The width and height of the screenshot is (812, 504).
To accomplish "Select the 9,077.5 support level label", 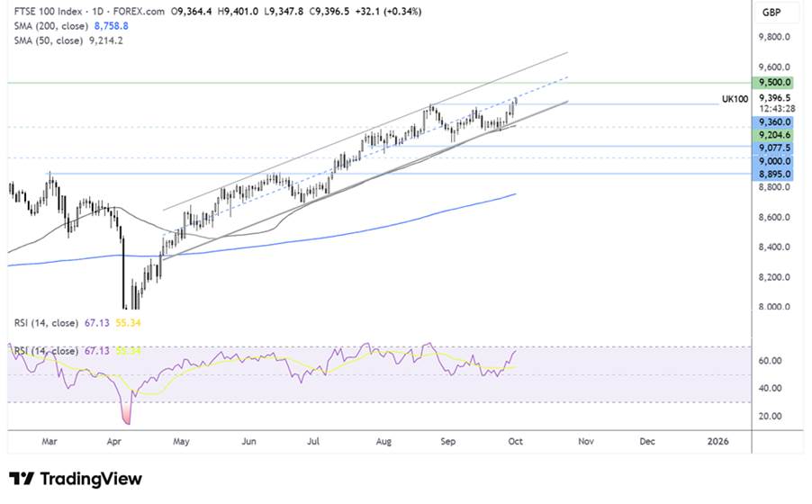I will (774, 148).
